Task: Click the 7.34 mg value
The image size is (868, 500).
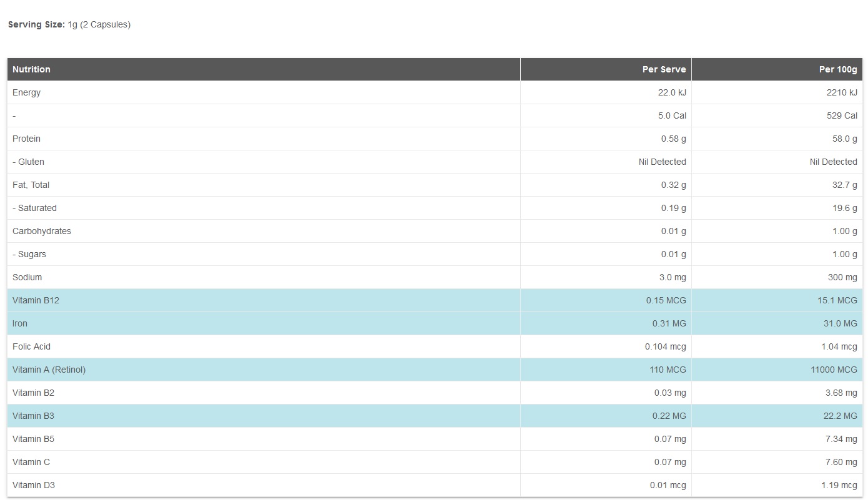Action: click(841, 439)
